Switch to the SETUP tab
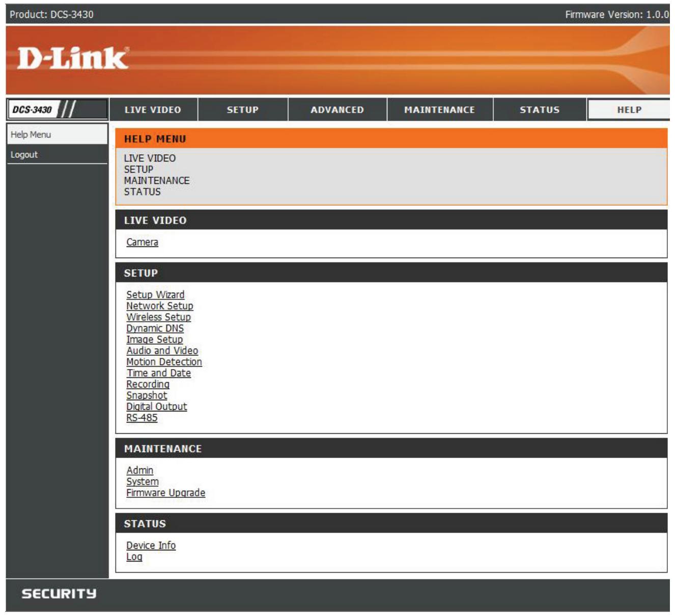675x616 pixels. click(243, 109)
